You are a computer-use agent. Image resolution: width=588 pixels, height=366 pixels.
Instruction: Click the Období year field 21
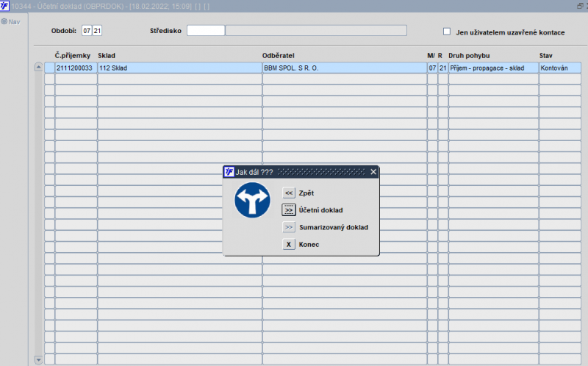coord(97,31)
